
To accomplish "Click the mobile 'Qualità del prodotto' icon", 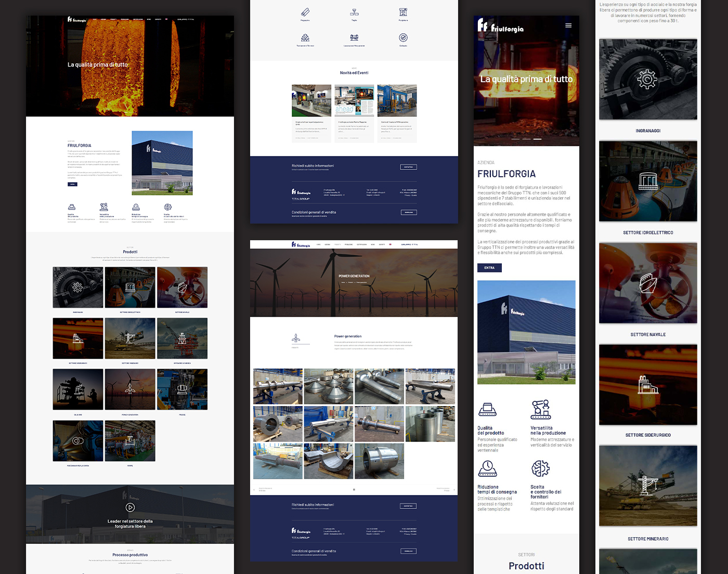I will click(x=487, y=410).
